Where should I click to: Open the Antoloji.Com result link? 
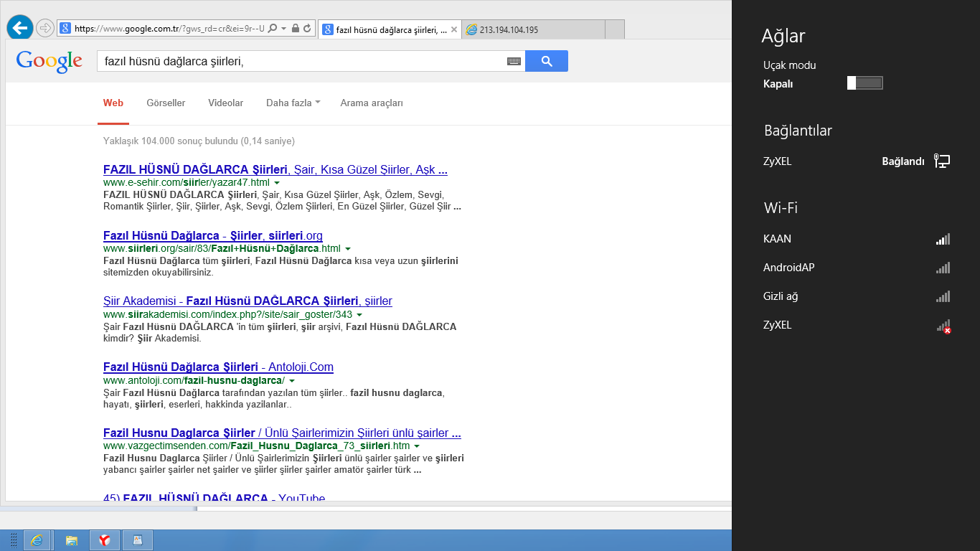pyautogui.click(x=218, y=367)
